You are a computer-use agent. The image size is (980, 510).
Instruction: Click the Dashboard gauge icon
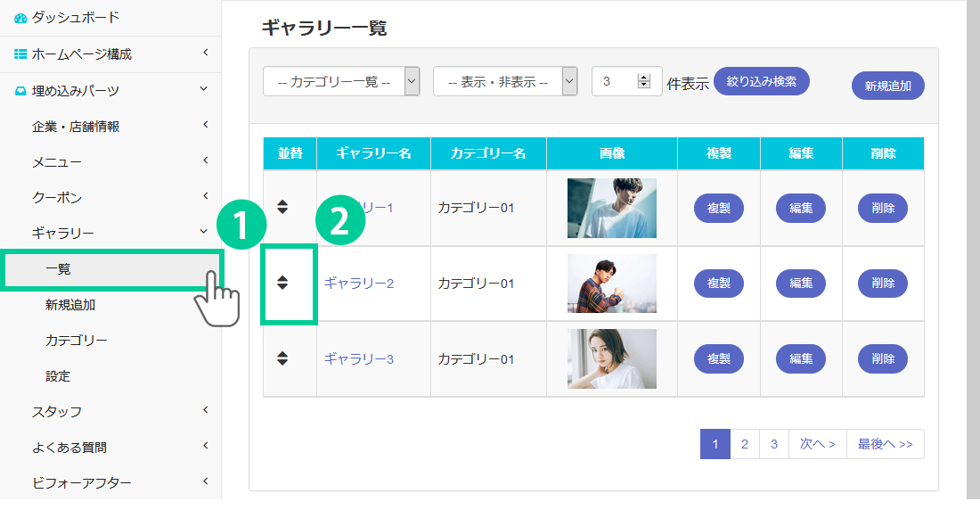coord(20,18)
